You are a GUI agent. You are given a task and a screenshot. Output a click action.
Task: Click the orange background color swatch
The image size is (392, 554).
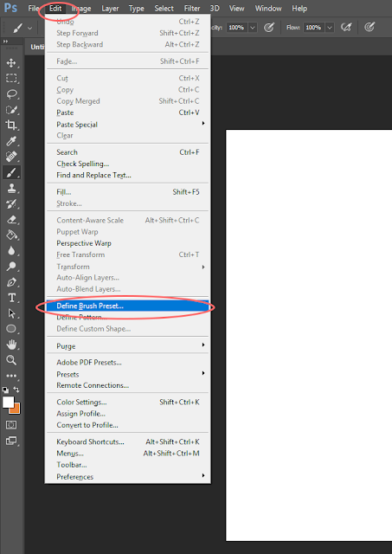click(x=16, y=409)
